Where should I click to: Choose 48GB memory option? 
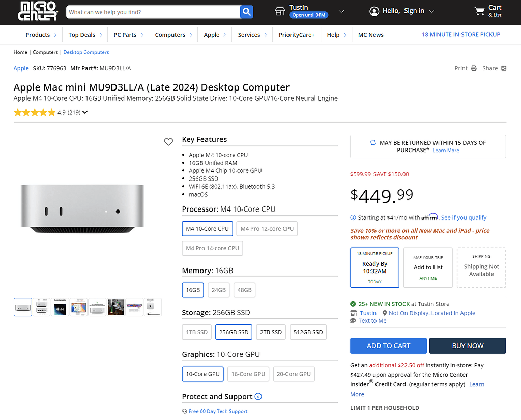(x=245, y=290)
